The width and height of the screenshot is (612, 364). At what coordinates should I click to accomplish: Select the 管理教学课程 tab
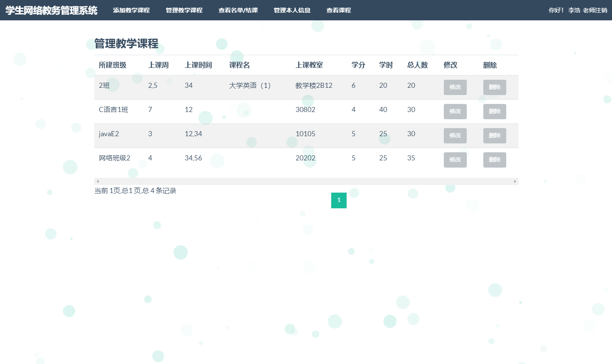point(184,10)
